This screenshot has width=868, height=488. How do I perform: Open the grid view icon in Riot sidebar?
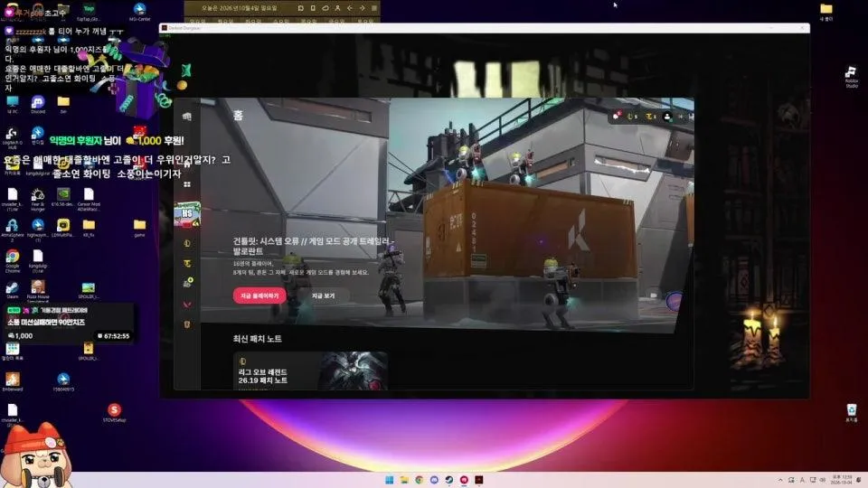187,184
